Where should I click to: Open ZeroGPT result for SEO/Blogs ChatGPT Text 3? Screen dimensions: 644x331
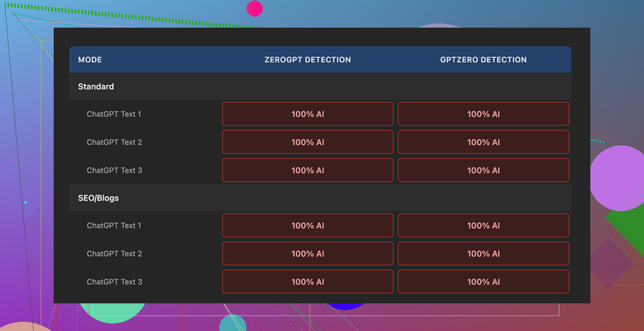(307, 282)
